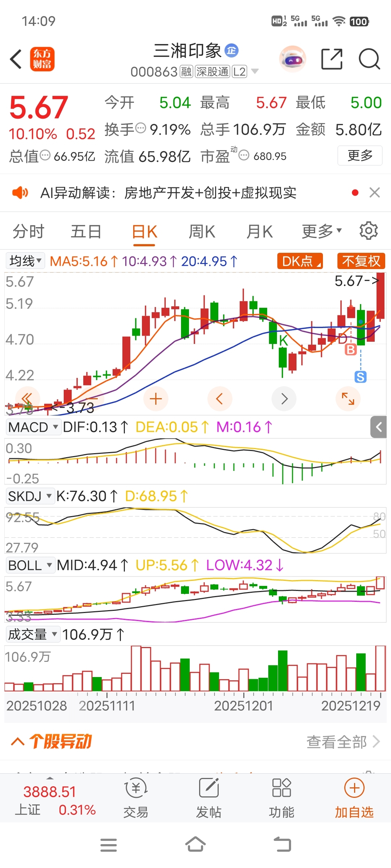Open 发帖 post icon in bottom bar
Image resolution: width=391 pixels, height=868 pixels.
click(x=209, y=798)
